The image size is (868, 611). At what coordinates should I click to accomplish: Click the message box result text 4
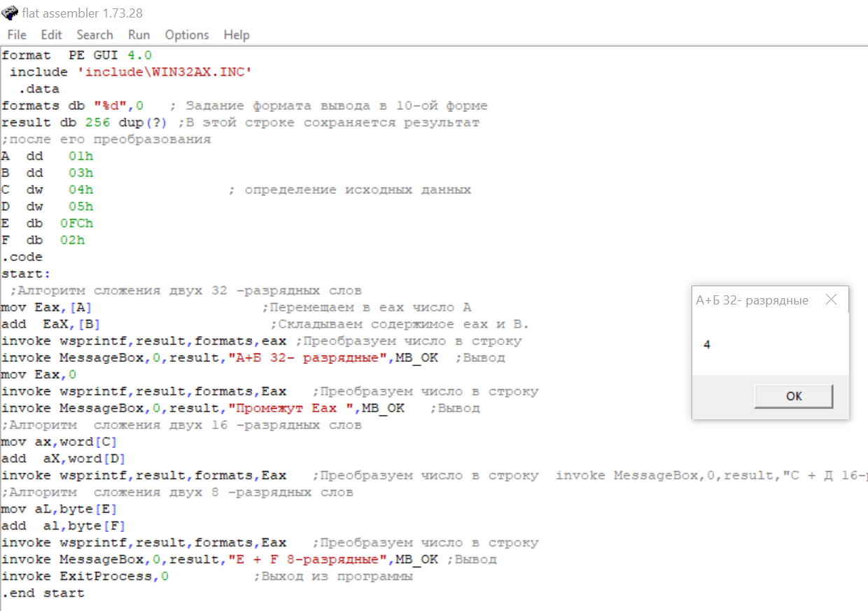pos(707,345)
